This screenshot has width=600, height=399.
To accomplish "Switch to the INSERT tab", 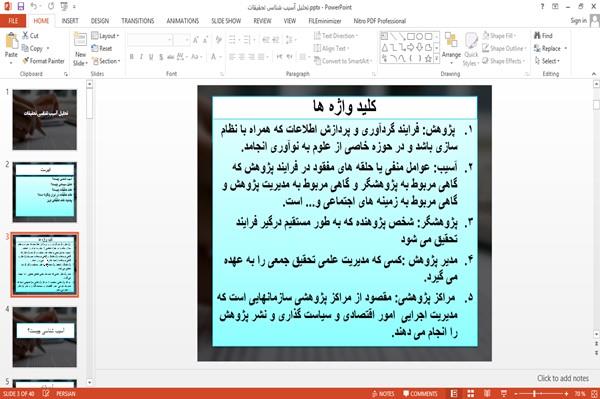I will (70, 21).
